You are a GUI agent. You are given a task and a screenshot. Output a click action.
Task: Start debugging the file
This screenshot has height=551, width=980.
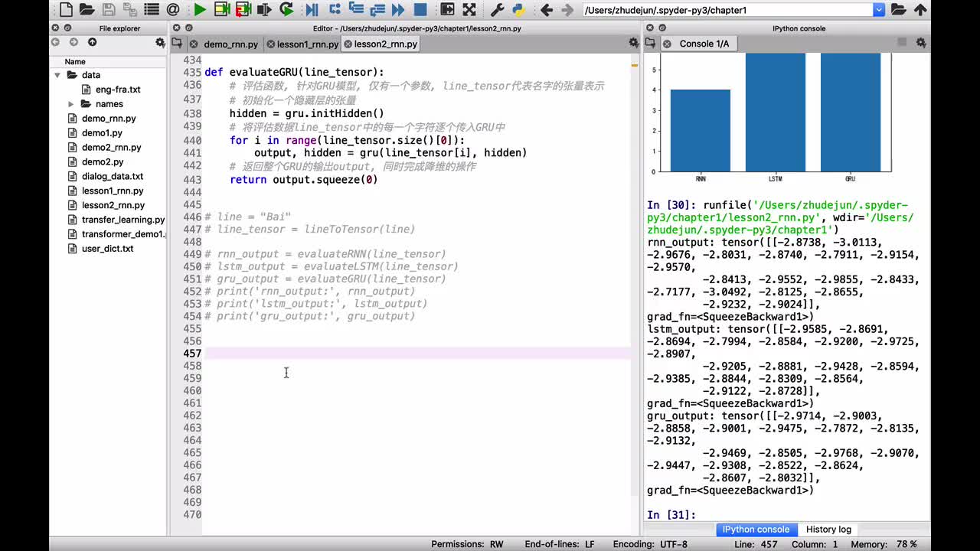(312, 10)
